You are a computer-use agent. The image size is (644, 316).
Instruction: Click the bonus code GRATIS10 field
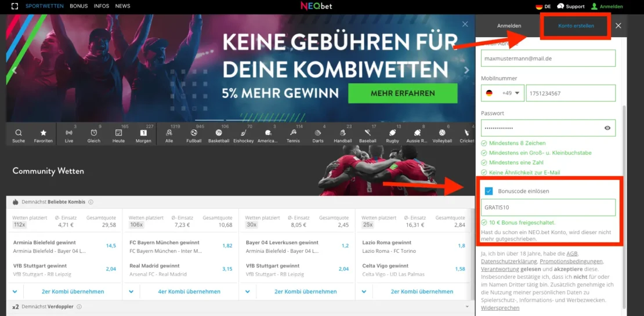548,208
